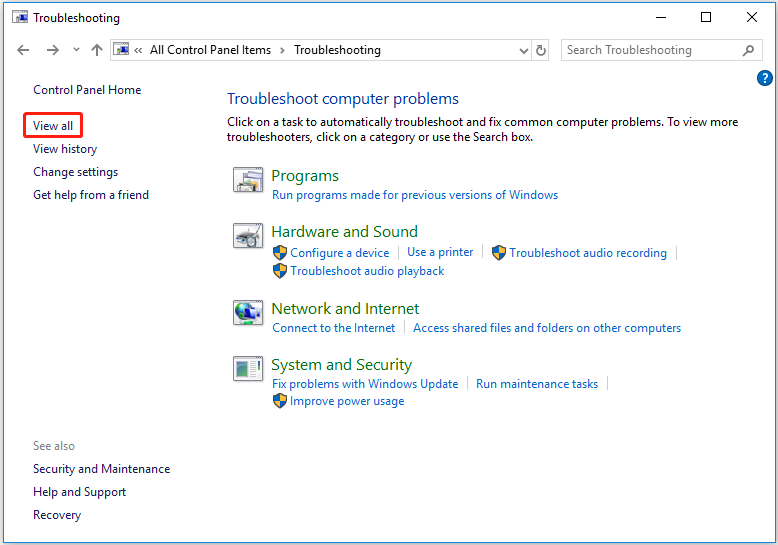The image size is (778, 545).
Task: Click the Troubleshoot computer problems heading
Action: 343,99
